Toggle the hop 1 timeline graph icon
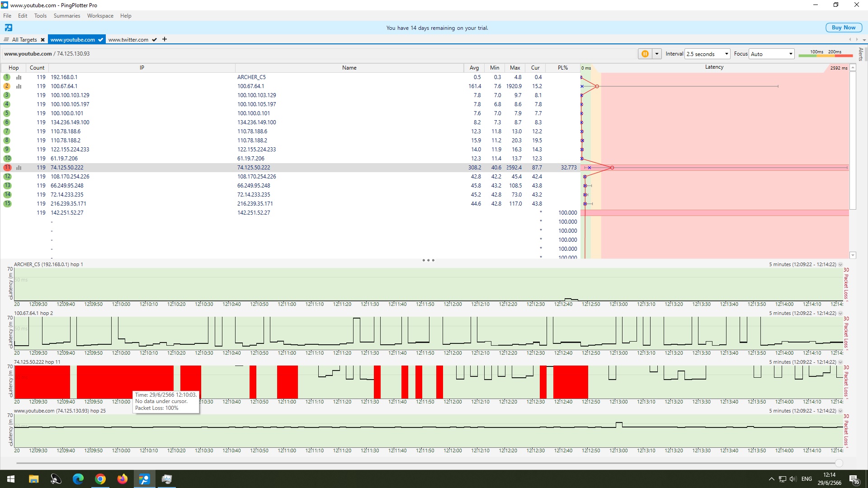 click(x=19, y=77)
